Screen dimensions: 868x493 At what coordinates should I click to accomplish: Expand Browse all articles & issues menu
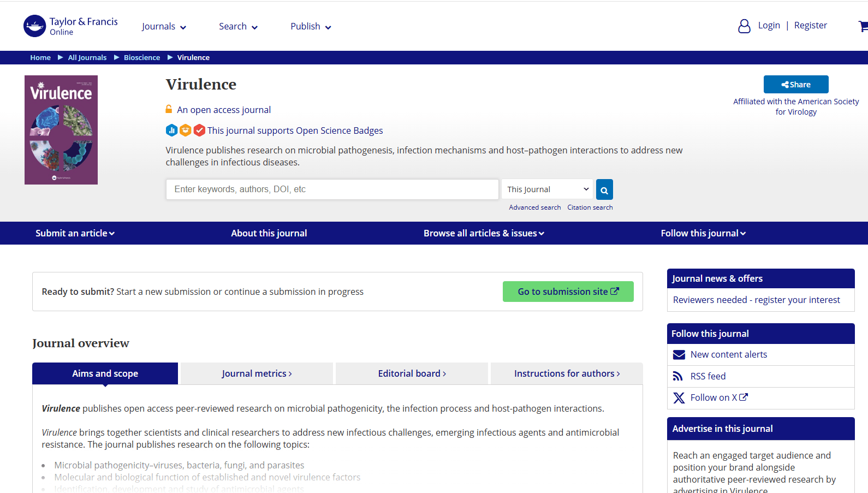[x=484, y=233]
